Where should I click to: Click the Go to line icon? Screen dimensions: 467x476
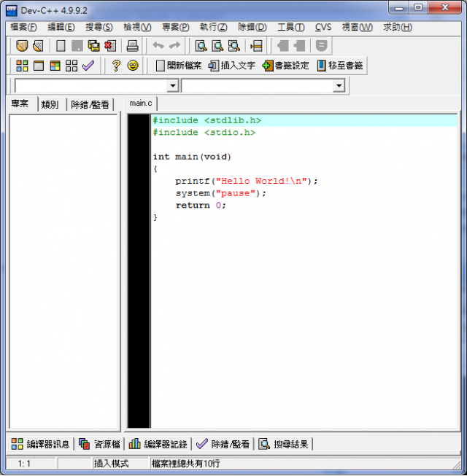tap(256, 46)
